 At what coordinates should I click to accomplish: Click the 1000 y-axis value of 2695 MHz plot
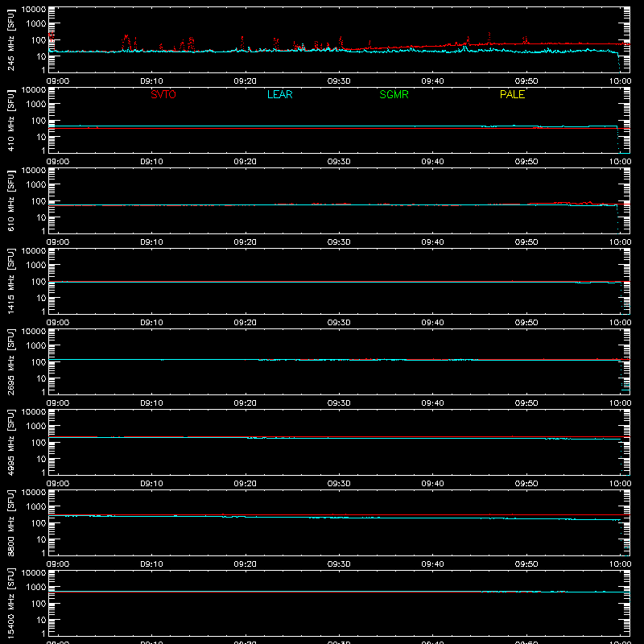[x=36, y=346]
